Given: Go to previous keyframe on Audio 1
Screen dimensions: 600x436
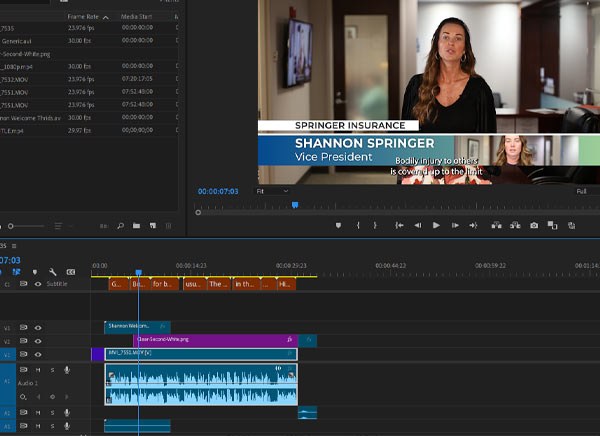Looking at the screenshot, I should pyautogui.click(x=38, y=397).
